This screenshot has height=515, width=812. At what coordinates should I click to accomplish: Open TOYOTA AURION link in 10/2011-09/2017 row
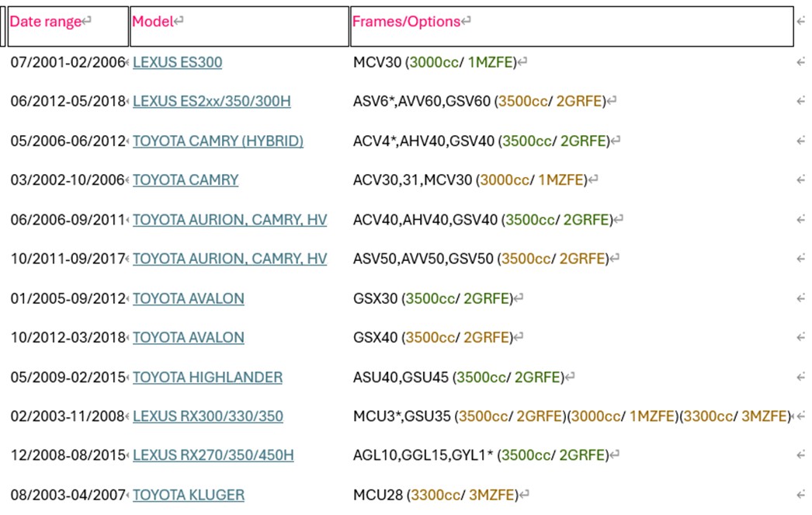(x=230, y=259)
